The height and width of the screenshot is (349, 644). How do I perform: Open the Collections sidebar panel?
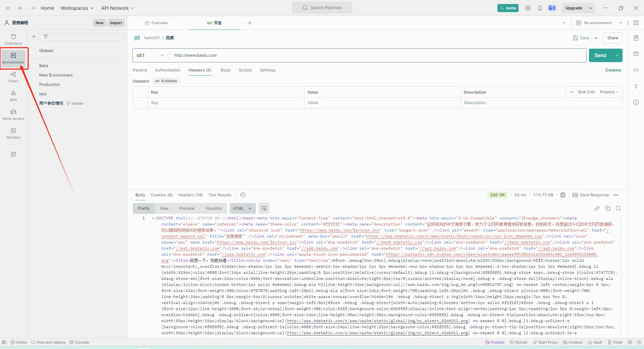click(13, 39)
